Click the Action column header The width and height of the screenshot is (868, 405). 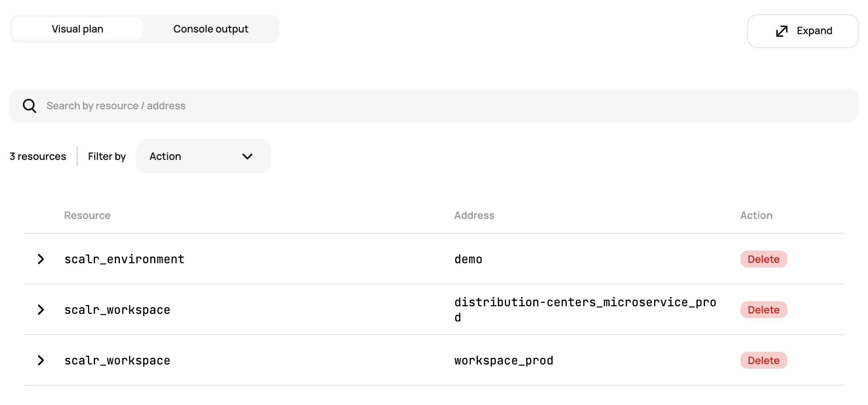pyautogui.click(x=756, y=216)
